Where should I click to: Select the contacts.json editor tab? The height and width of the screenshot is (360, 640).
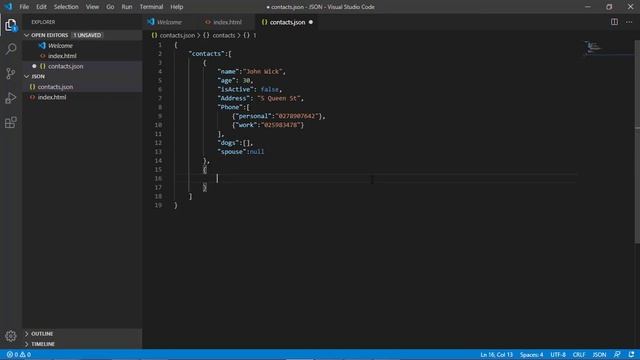click(287, 22)
